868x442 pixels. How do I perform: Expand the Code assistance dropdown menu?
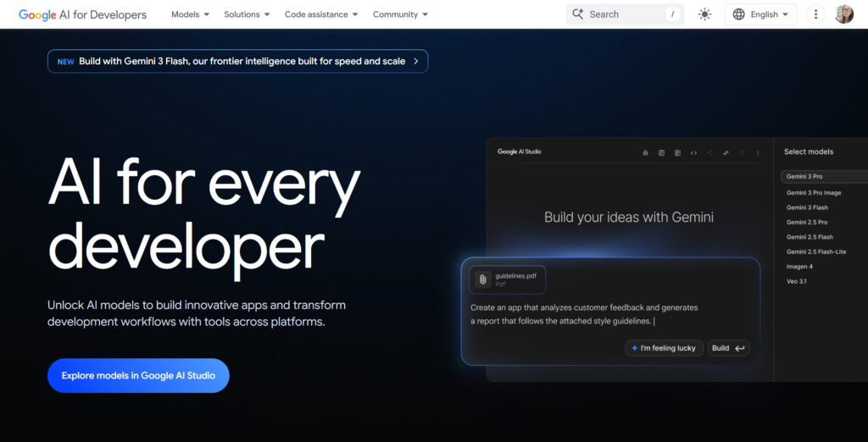[321, 14]
